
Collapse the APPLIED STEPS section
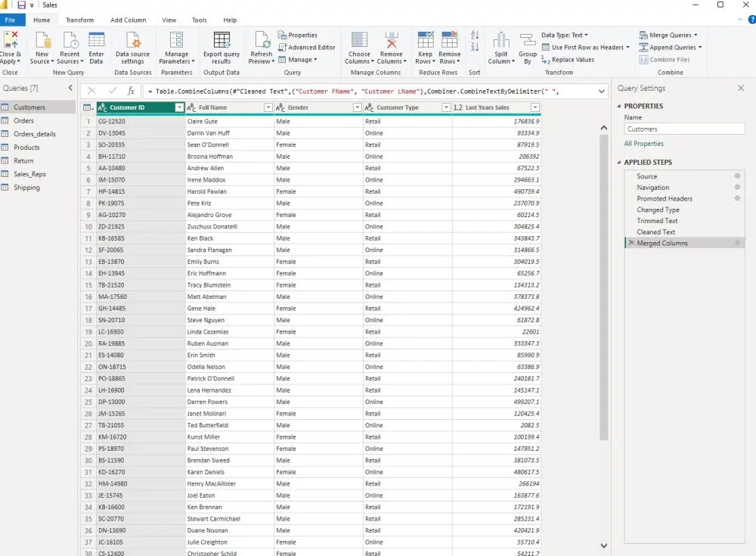point(619,162)
